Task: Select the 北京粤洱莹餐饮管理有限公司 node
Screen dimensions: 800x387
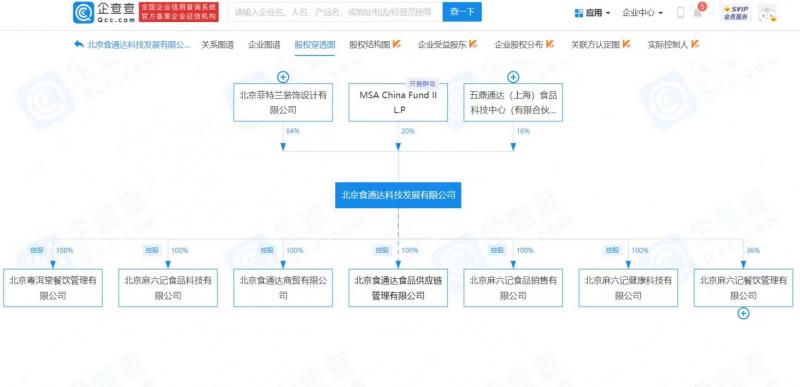Action: [x=53, y=288]
